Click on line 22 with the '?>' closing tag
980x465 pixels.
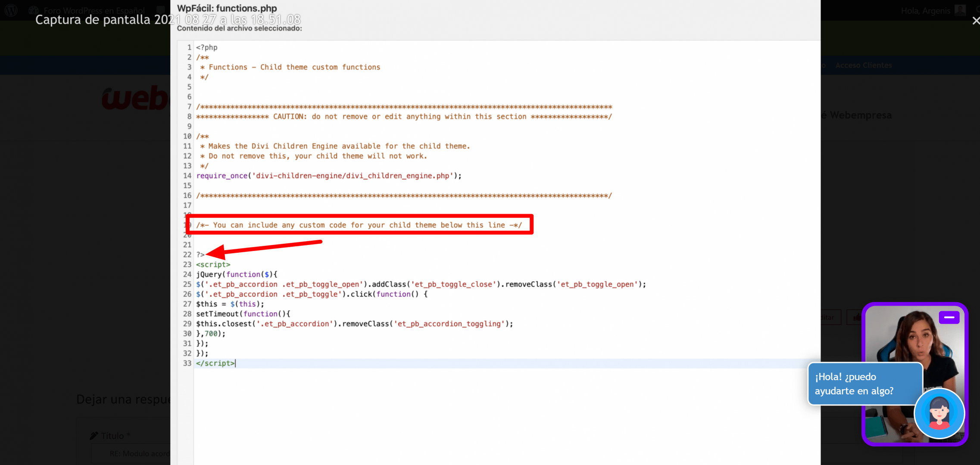(200, 254)
